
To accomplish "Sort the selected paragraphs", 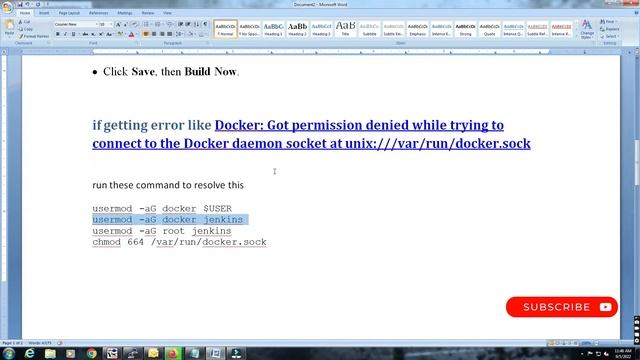I will click(x=196, y=24).
